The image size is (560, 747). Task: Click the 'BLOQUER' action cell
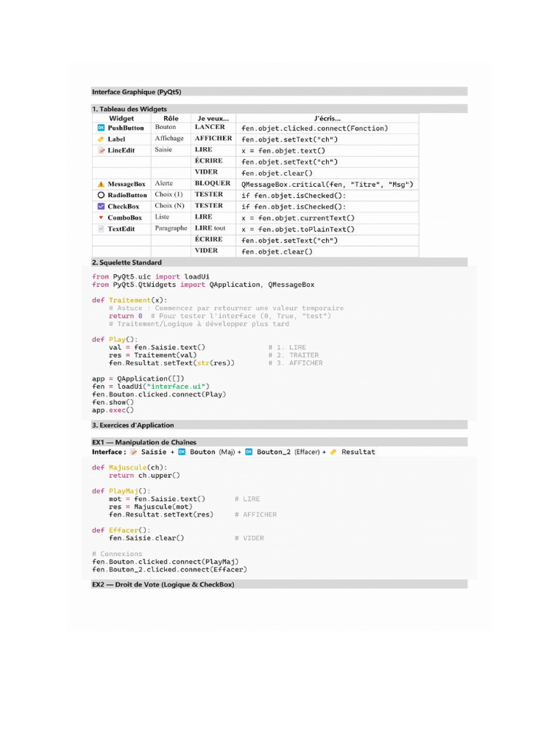(x=212, y=183)
